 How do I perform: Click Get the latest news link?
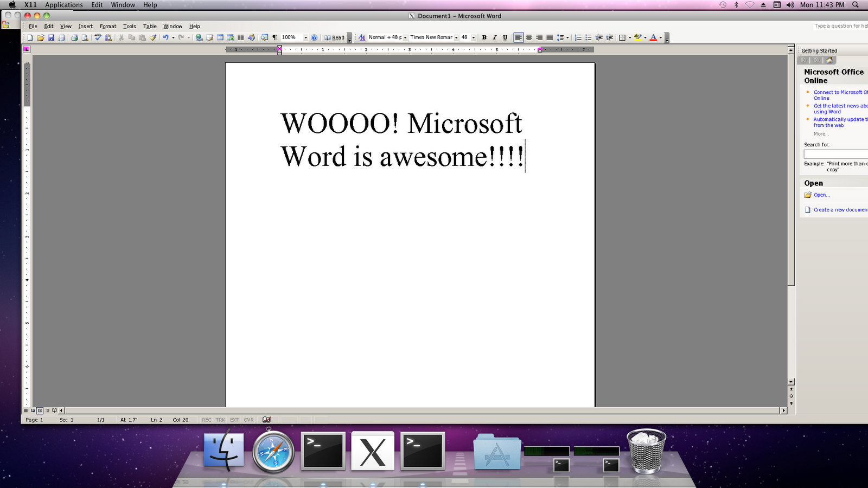[840, 108]
